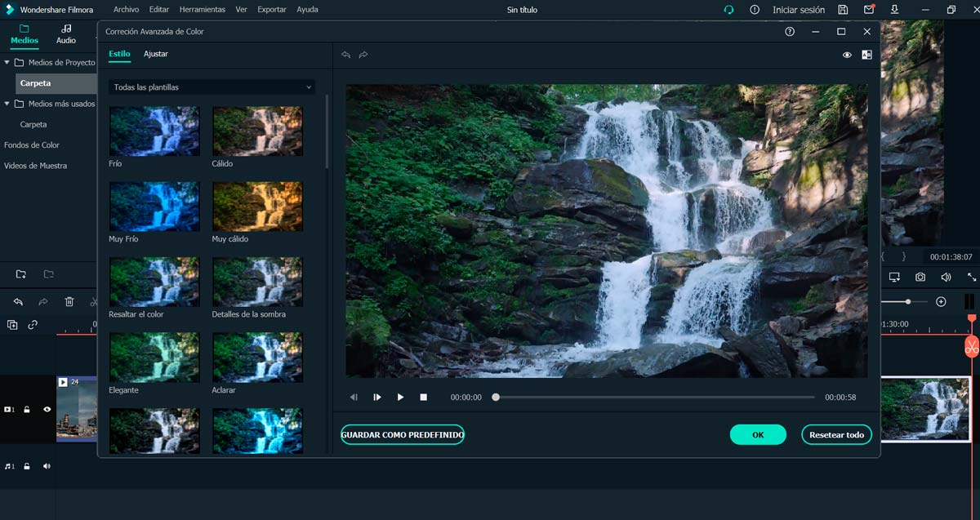Click the help icon in color dialog
Viewport: 980px width, 520px height.
(790, 32)
